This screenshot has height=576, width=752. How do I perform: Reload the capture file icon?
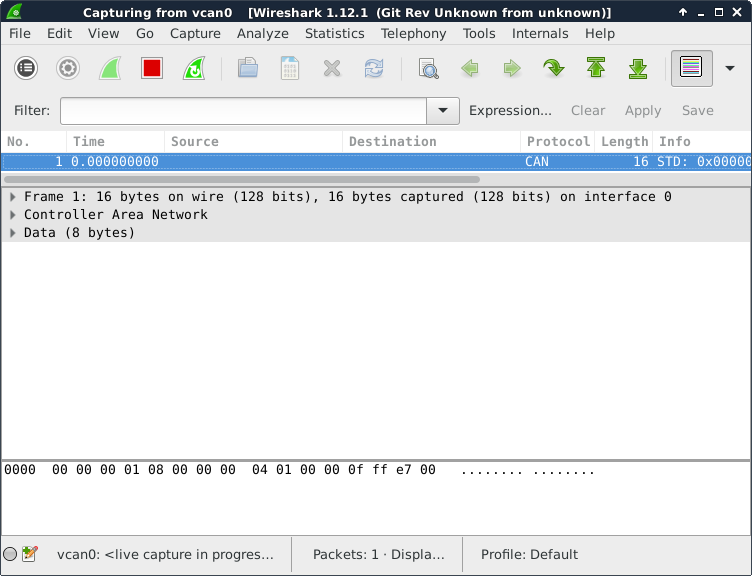coord(374,68)
